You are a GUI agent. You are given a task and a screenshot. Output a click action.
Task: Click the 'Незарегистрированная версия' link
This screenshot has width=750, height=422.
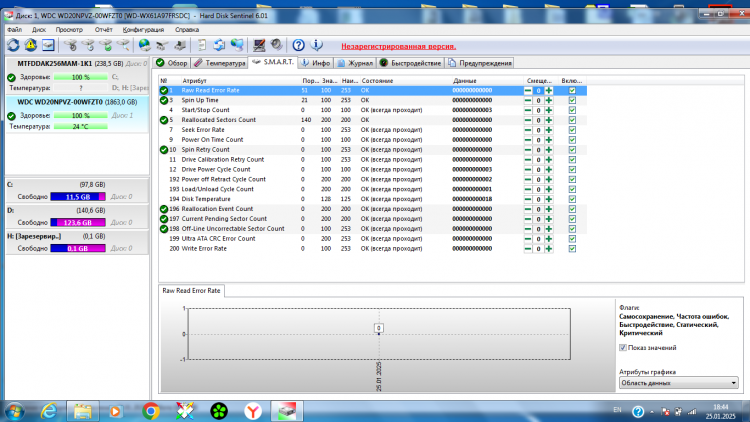click(x=398, y=46)
